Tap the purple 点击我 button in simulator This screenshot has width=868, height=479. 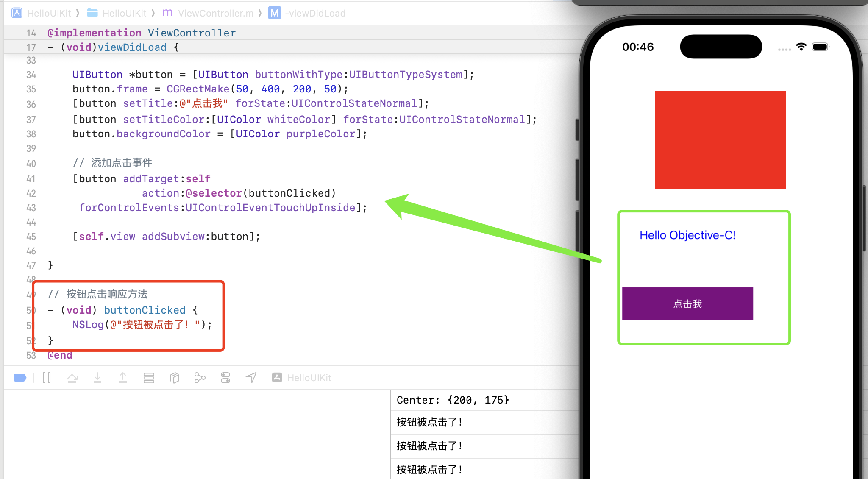point(687,304)
